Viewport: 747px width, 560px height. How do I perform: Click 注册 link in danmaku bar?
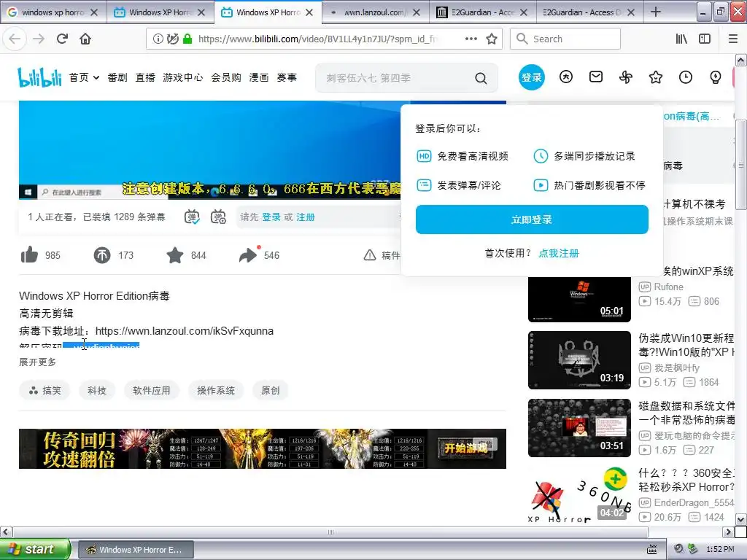pos(306,217)
